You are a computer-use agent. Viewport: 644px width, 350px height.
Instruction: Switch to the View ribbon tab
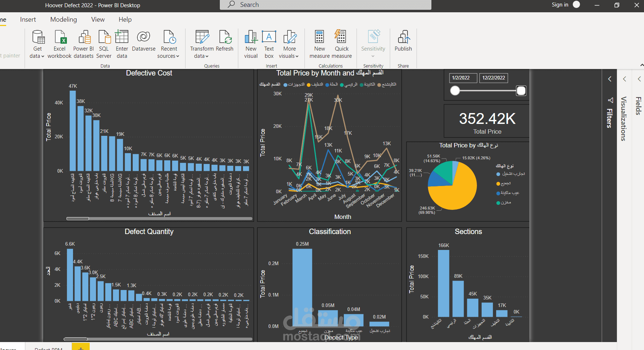[x=98, y=20]
